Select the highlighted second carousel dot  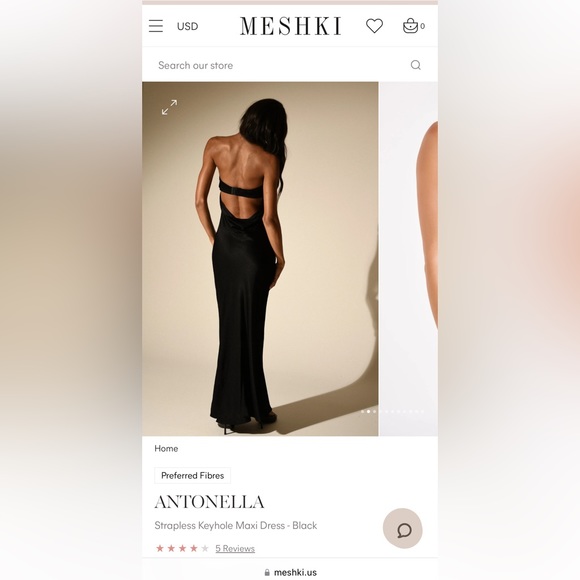pos(368,411)
